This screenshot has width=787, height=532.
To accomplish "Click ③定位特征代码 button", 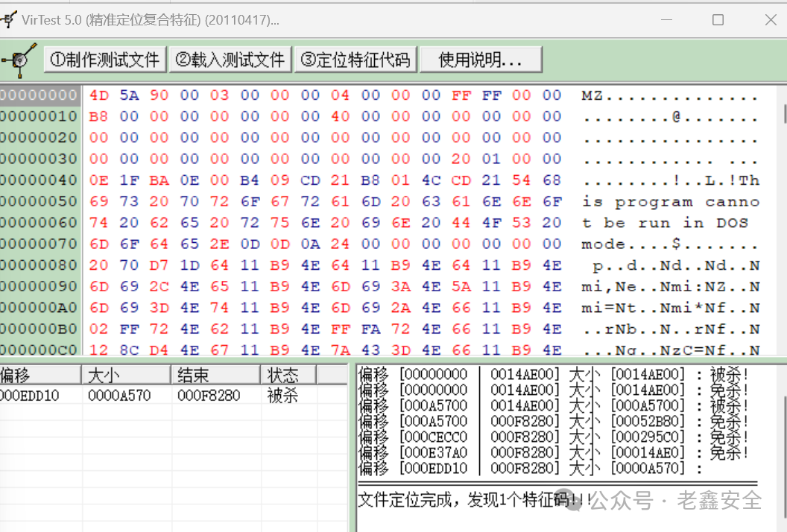I will pos(355,60).
